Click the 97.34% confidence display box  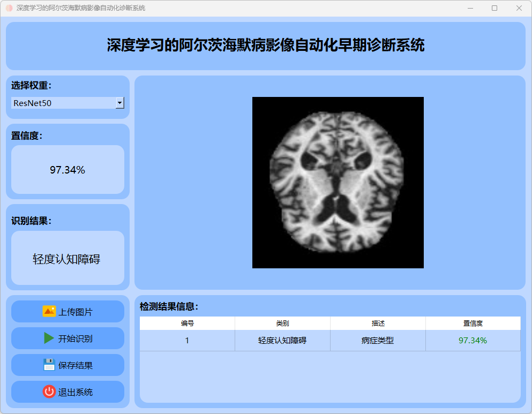tap(68, 170)
